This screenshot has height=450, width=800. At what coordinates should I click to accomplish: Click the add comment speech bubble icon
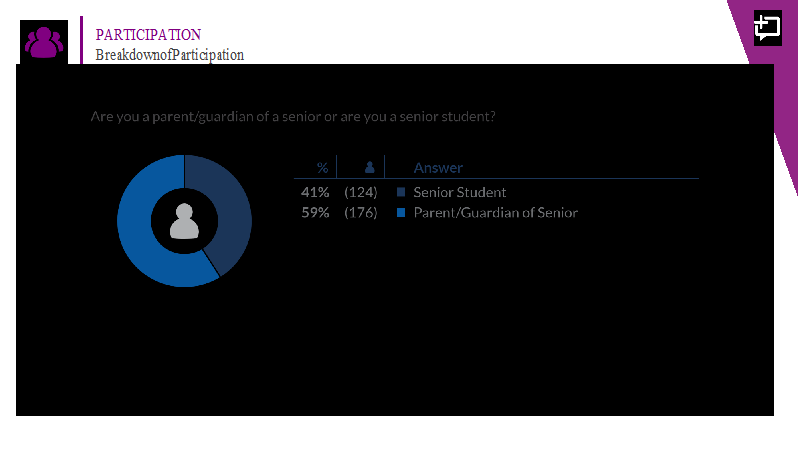[x=767, y=28]
